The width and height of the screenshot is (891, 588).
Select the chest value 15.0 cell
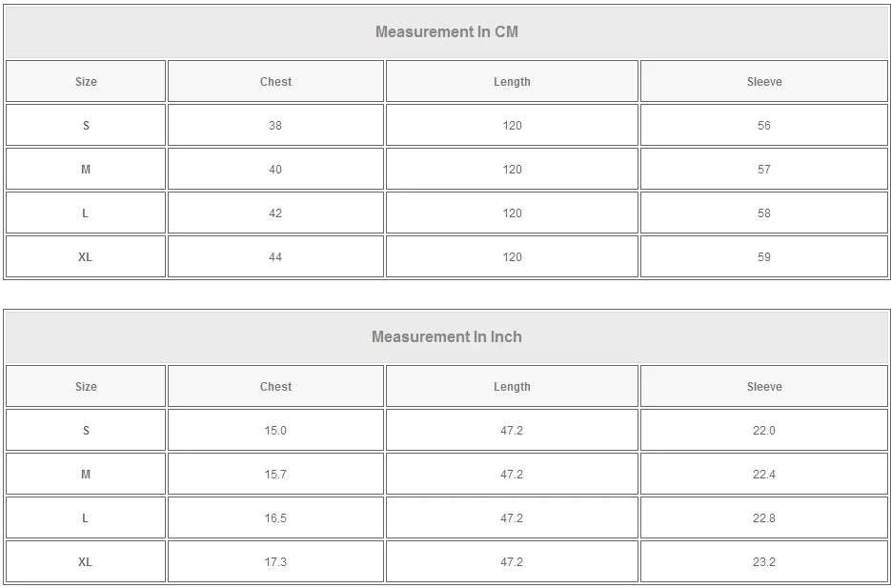tap(275, 431)
